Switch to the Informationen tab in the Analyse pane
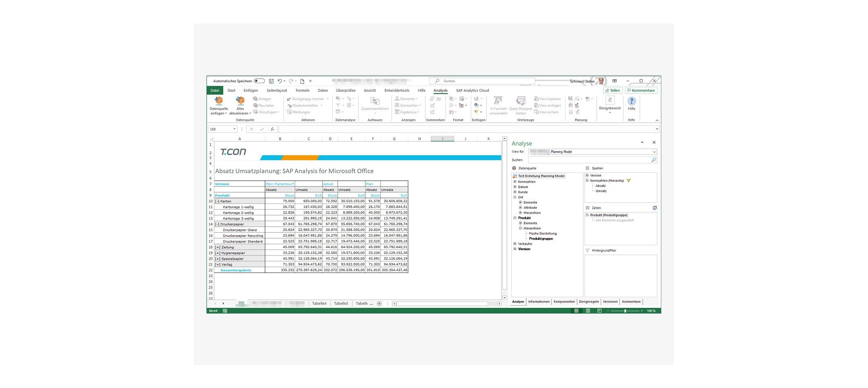 (x=539, y=302)
